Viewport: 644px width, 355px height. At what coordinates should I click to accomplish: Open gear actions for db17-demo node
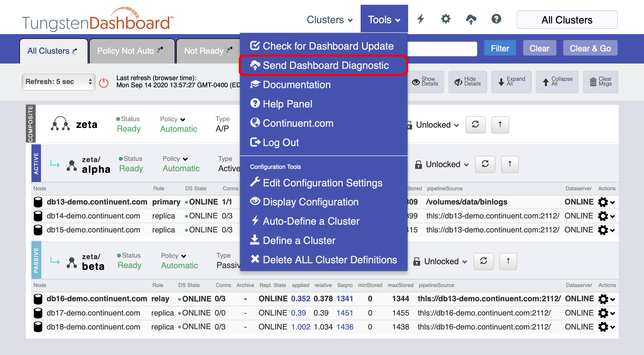(606, 313)
